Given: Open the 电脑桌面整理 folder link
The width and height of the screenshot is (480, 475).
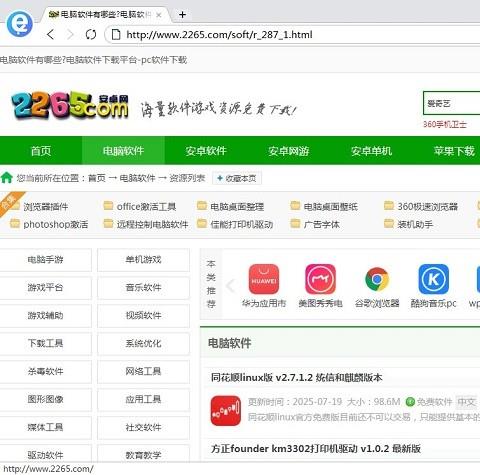Looking at the screenshot, I should point(237,207).
